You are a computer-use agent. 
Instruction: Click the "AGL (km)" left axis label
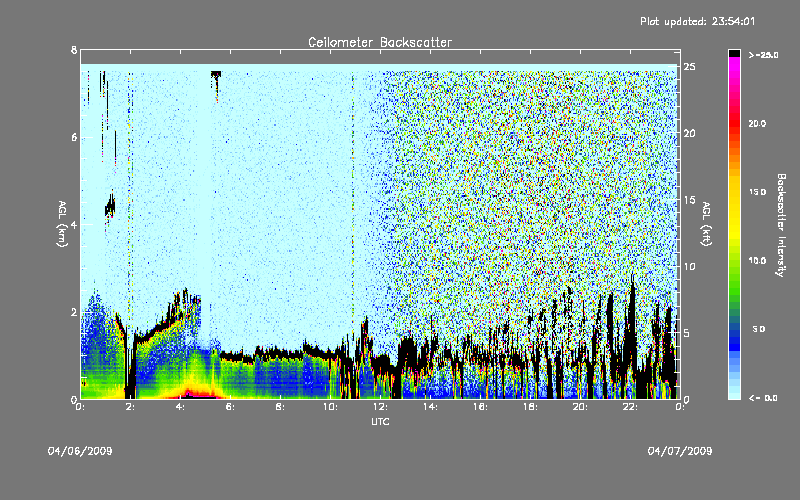click(x=62, y=224)
